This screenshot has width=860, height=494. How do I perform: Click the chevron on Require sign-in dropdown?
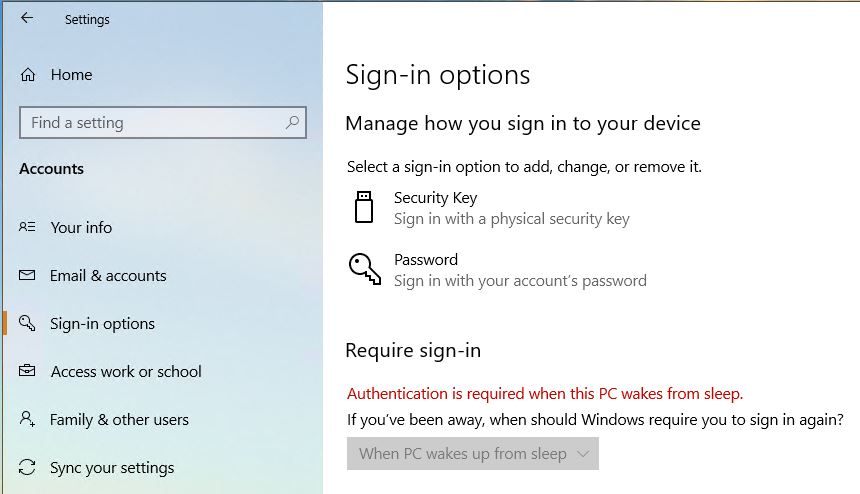[583, 454]
